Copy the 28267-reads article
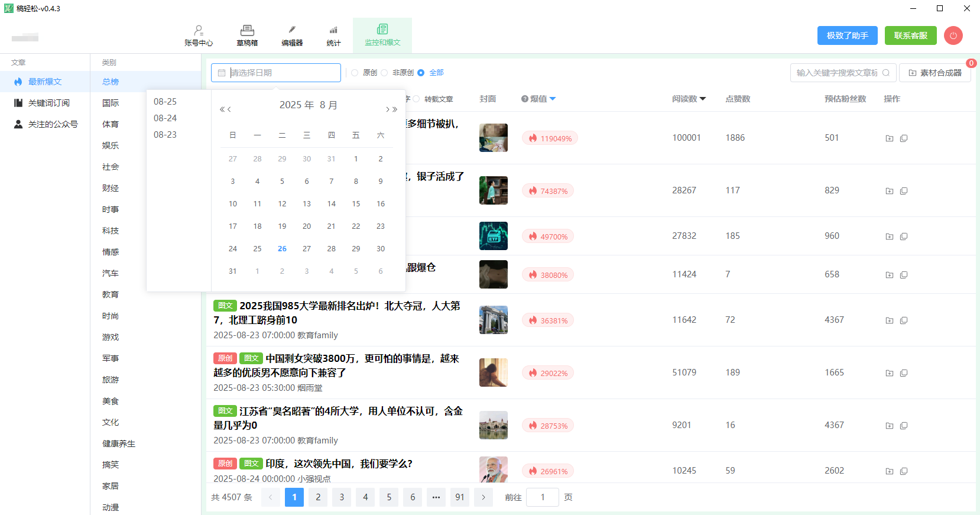The image size is (980, 515). coord(904,191)
